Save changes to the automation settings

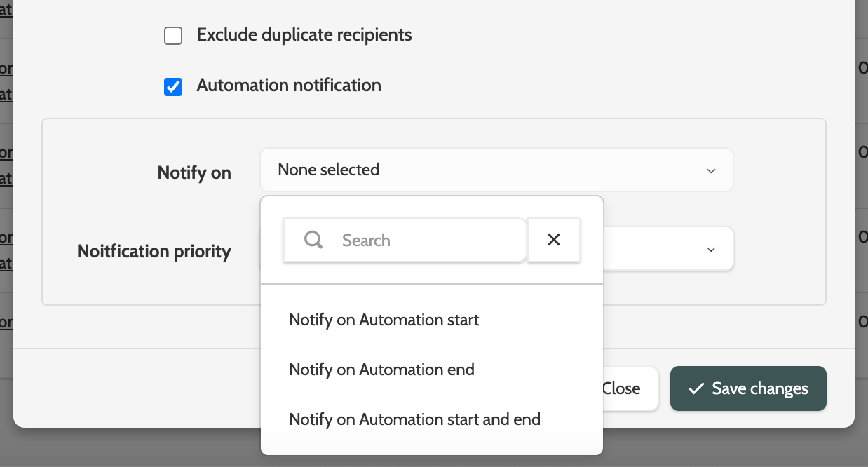pos(748,388)
